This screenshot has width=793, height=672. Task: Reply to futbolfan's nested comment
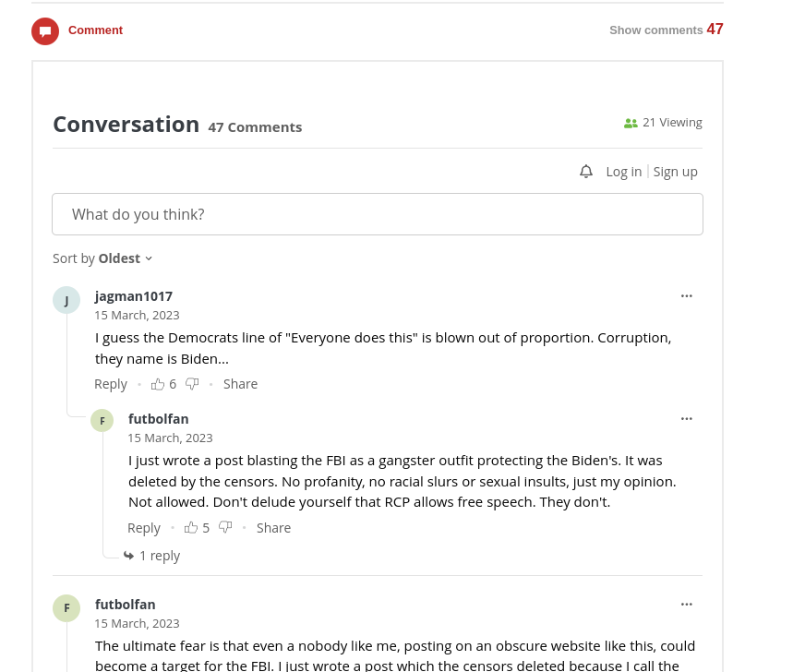pyautogui.click(x=144, y=528)
